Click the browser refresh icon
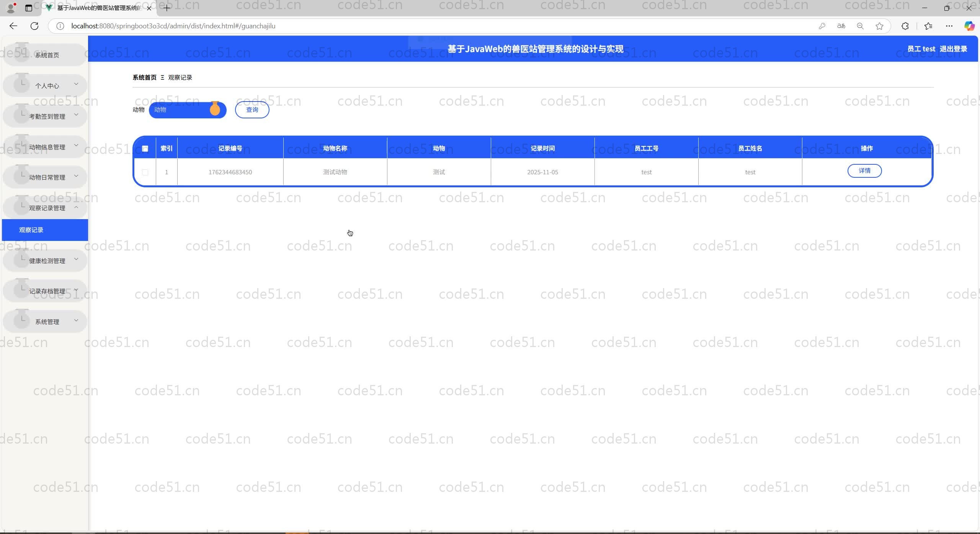 (34, 26)
